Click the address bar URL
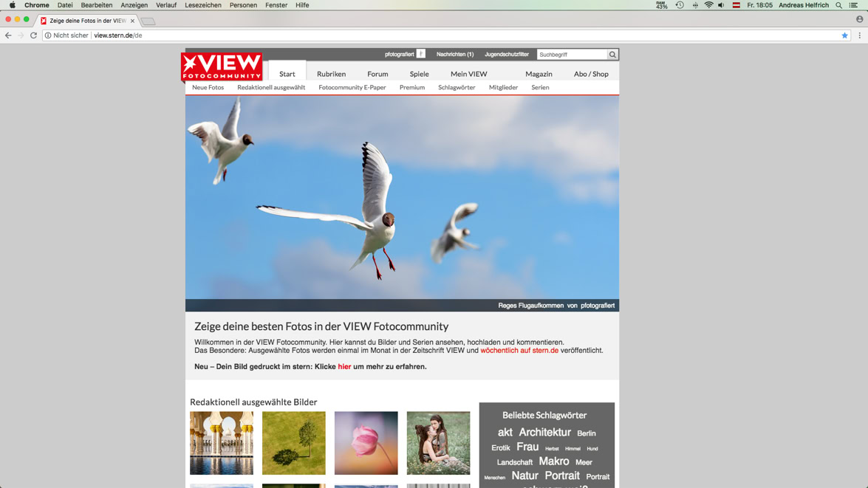This screenshot has height=488, width=868. pos(118,35)
